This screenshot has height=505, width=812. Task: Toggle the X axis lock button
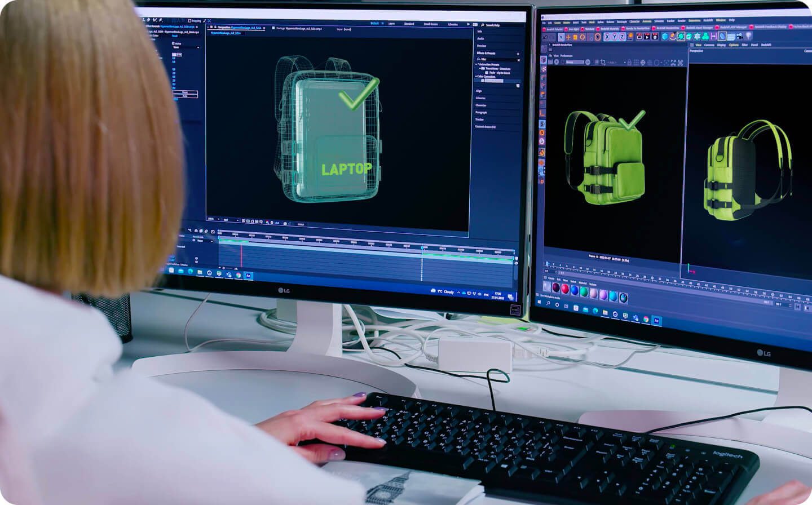click(607, 37)
